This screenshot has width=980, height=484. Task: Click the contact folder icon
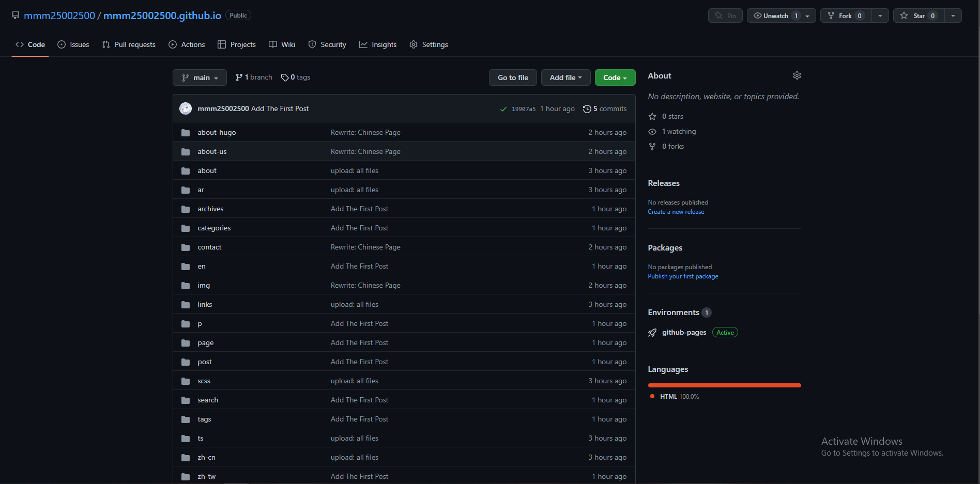[x=186, y=247]
